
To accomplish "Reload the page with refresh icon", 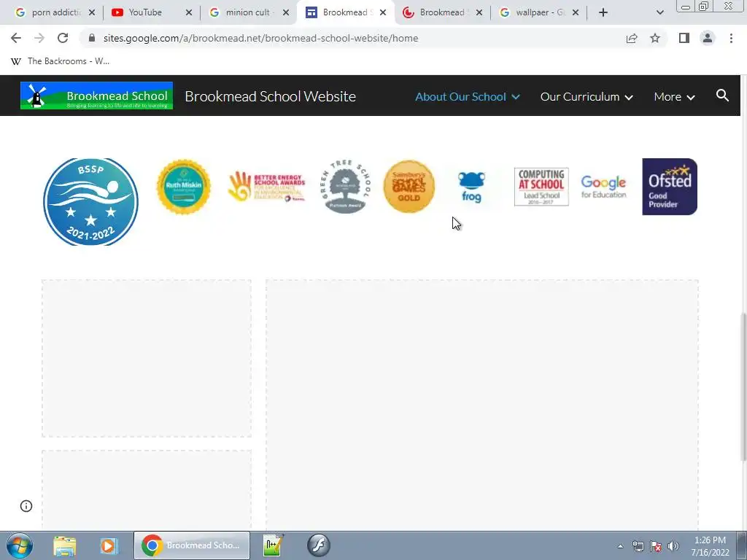I will click(63, 38).
